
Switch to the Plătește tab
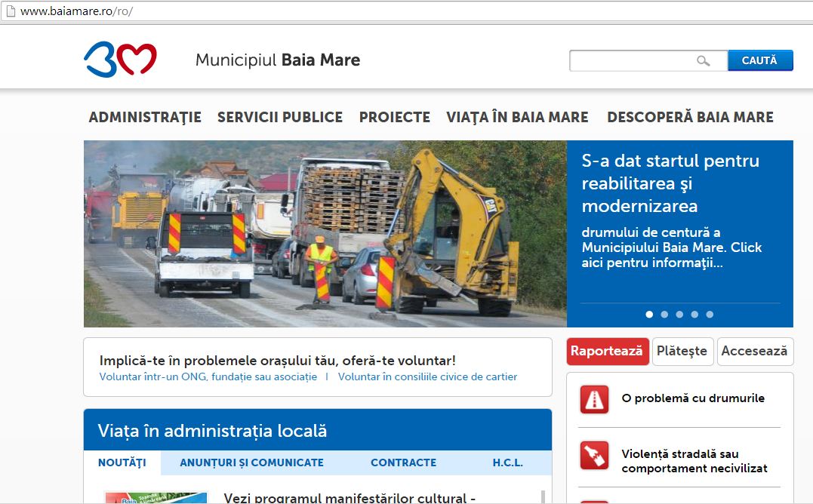tap(682, 351)
